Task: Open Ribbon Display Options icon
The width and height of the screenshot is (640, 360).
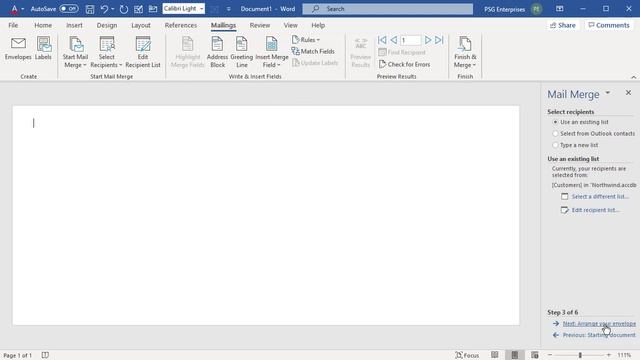Action: [560, 9]
